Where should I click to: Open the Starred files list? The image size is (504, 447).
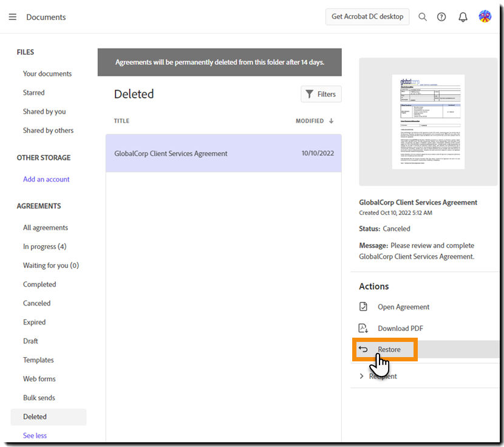pos(34,92)
